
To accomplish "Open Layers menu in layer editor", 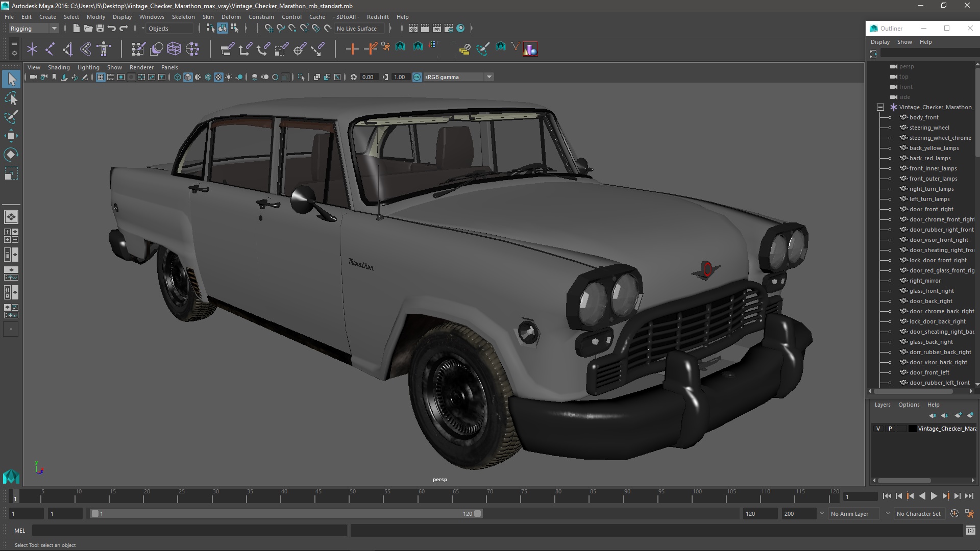I will pyautogui.click(x=883, y=405).
